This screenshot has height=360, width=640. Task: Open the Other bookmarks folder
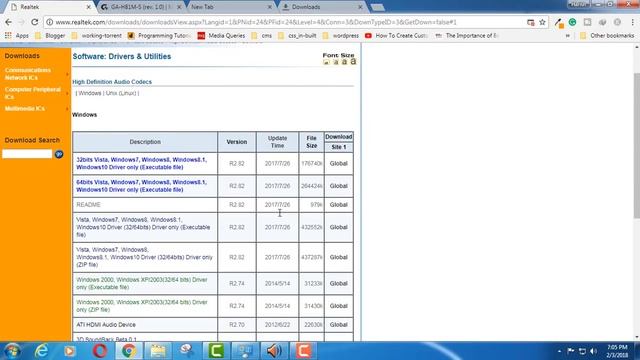(x=607, y=36)
